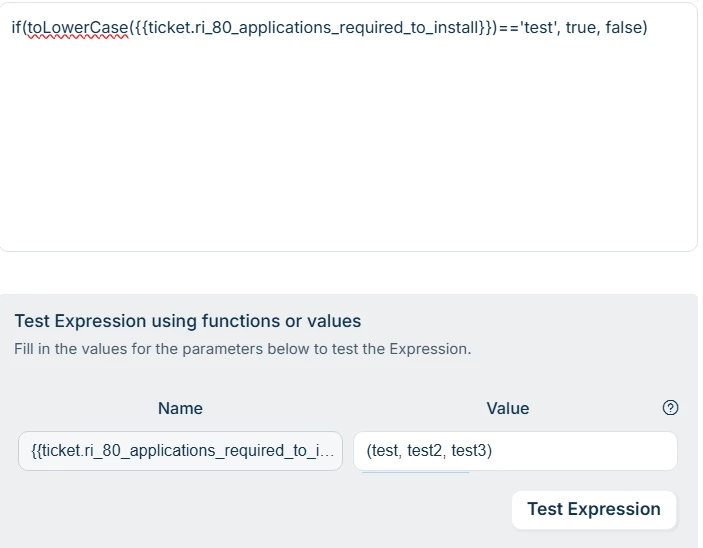Click the blank area of the expression editor
This screenshot has width=703, height=548.
[348, 150]
